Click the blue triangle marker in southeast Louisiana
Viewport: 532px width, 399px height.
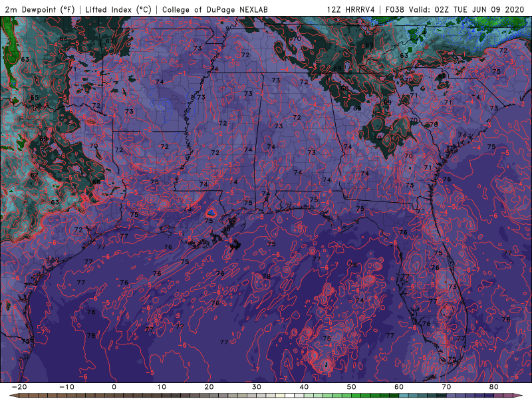click(x=211, y=213)
